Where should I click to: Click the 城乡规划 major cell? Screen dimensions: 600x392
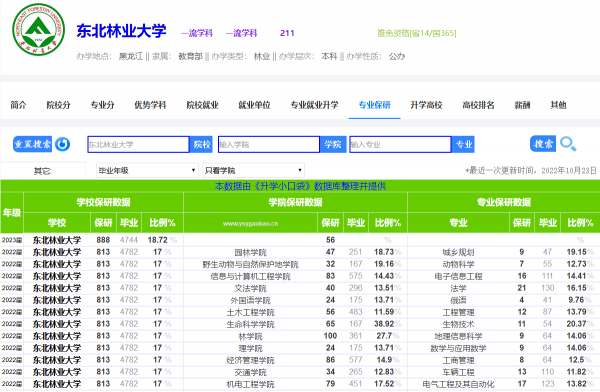click(458, 252)
